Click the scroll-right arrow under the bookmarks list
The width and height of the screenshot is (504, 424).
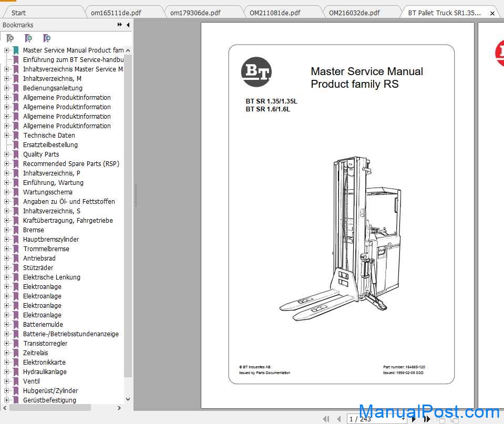(119, 408)
